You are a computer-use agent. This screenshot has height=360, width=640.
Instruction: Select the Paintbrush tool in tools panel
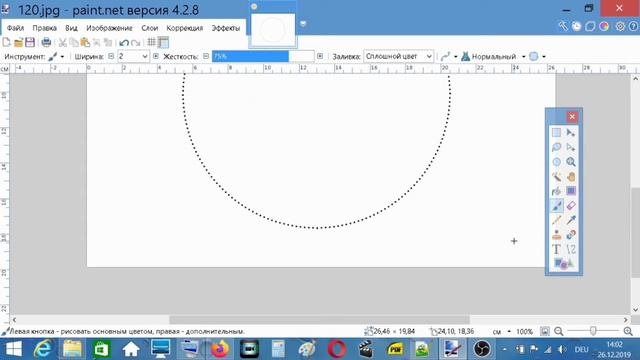click(x=556, y=206)
